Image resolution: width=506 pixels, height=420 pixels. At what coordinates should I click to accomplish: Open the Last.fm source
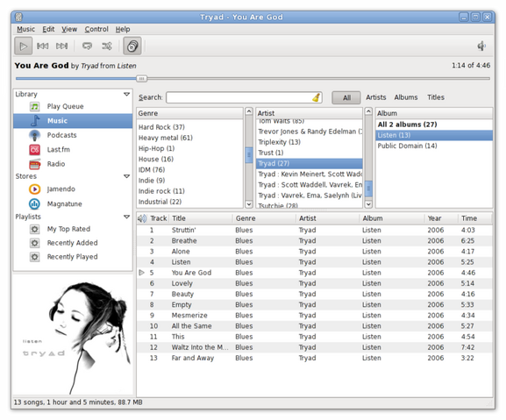click(x=59, y=150)
